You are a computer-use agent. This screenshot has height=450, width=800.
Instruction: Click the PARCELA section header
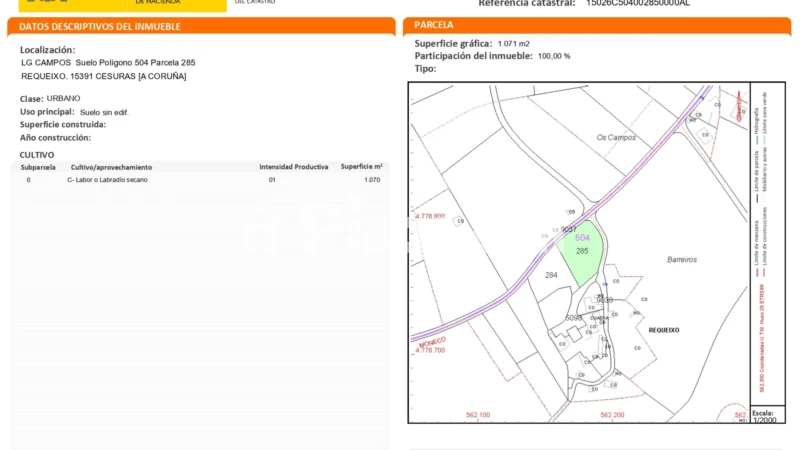pos(596,26)
